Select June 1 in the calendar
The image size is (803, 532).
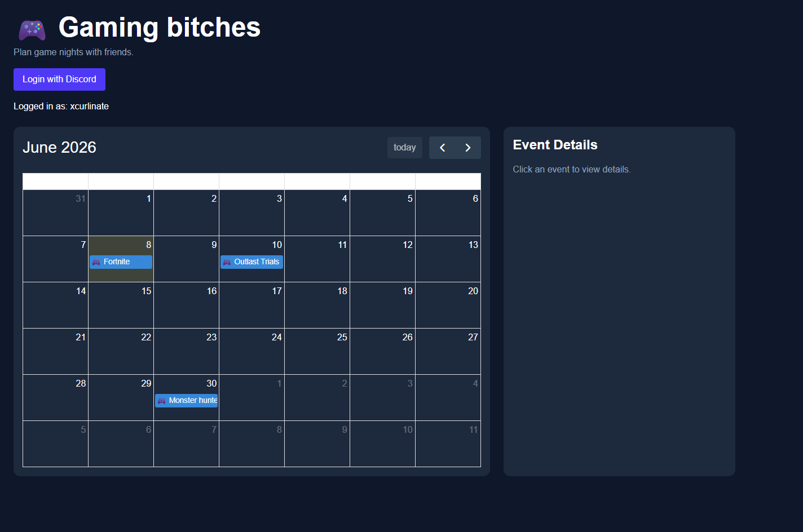pos(149,198)
